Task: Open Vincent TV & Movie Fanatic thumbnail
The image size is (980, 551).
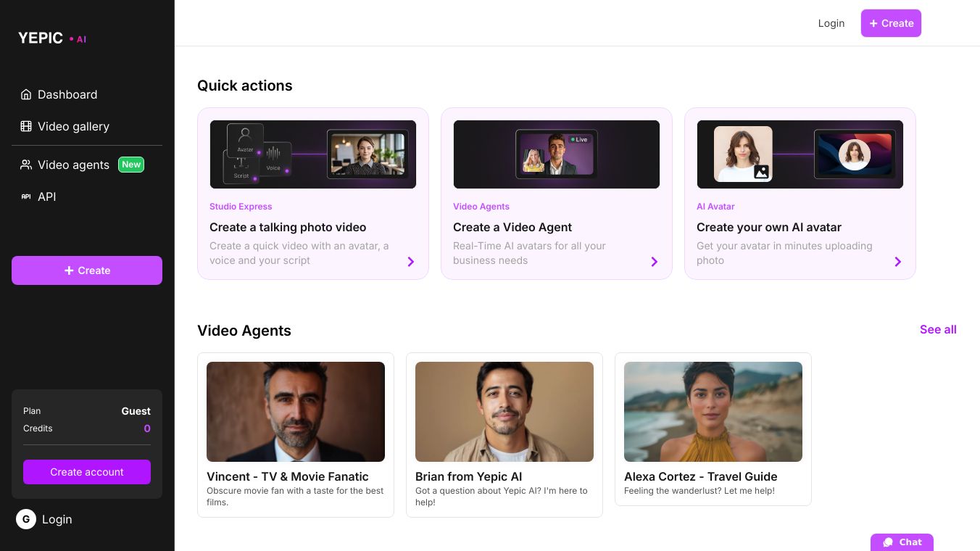Action: pyautogui.click(x=296, y=412)
